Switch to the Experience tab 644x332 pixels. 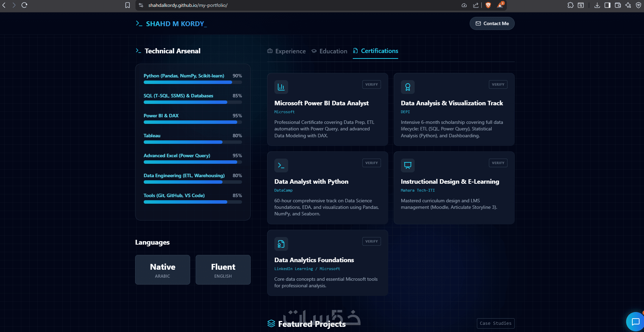pyautogui.click(x=286, y=51)
